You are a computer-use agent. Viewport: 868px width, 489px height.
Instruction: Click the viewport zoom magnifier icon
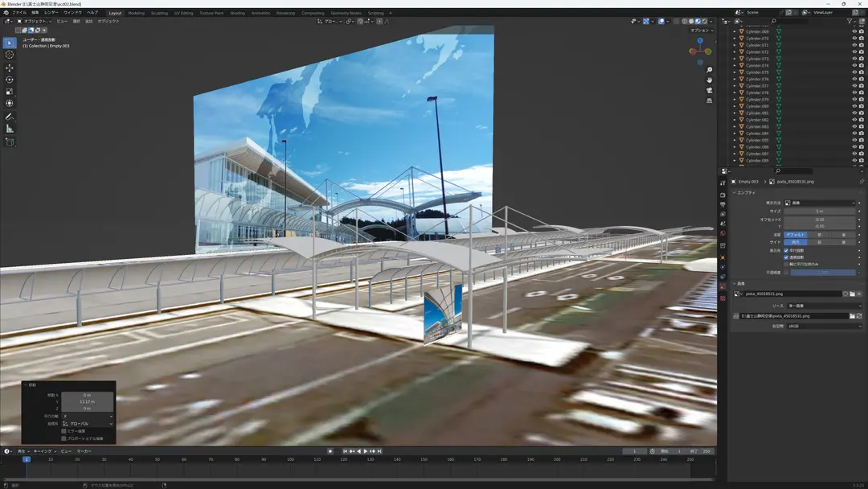click(x=709, y=70)
